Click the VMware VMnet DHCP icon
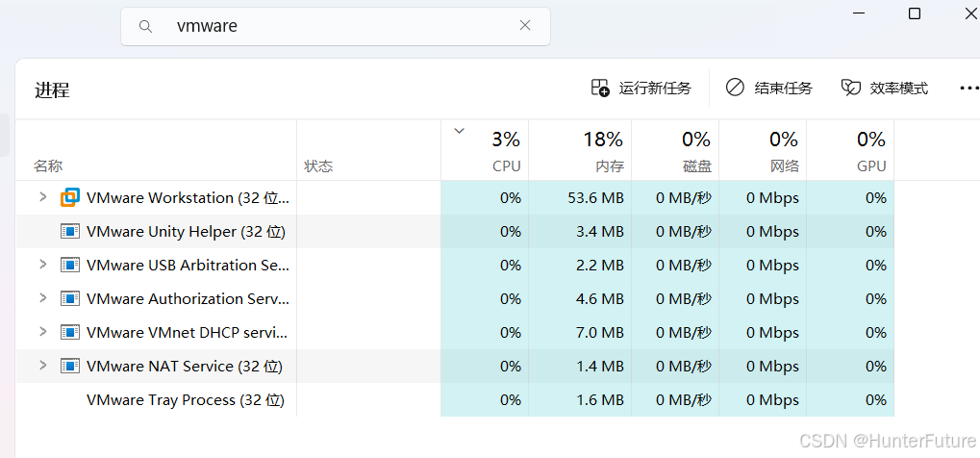Viewport: 980px width, 458px height. [70, 332]
